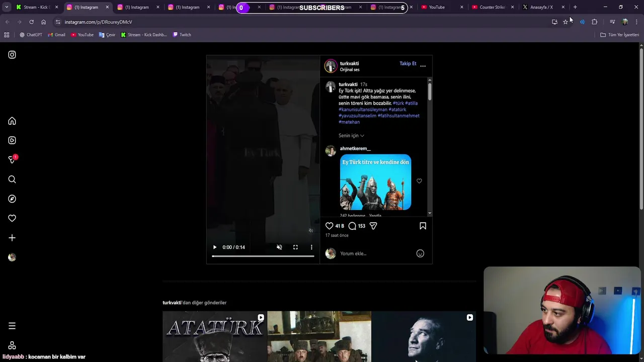Open Notifications heart in sidebar
The width and height of the screenshot is (644, 362).
(x=12, y=218)
